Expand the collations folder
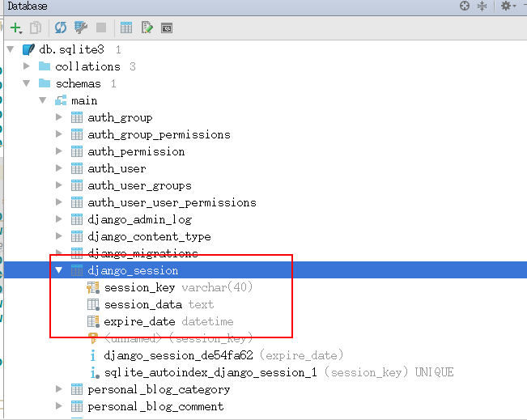The width and height of the screenshot is (527, 420). click(x=27, y=66)
